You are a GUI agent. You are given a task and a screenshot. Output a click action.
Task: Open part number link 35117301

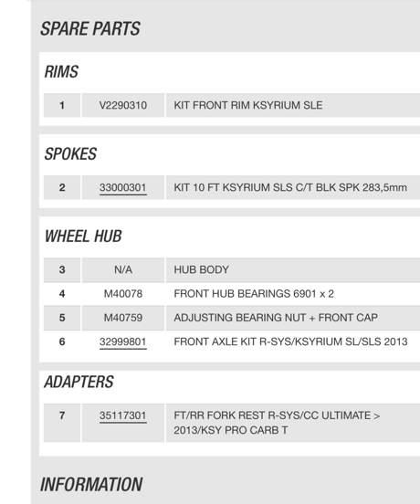click(x=123, y=415)
